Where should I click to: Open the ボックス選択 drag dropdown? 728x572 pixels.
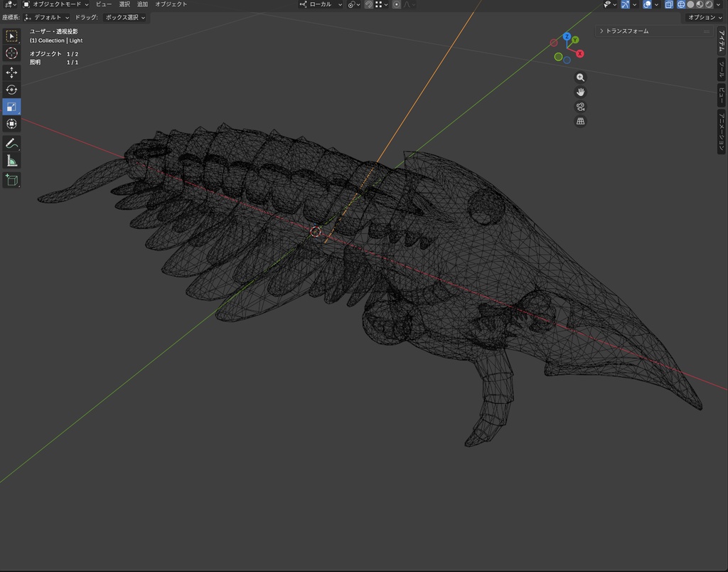(x=124, y=17)
